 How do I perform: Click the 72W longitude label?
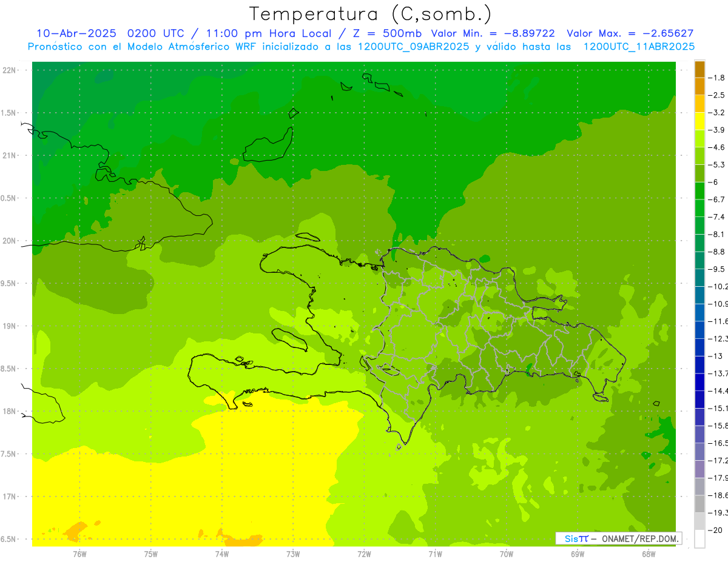coord(364,554)
